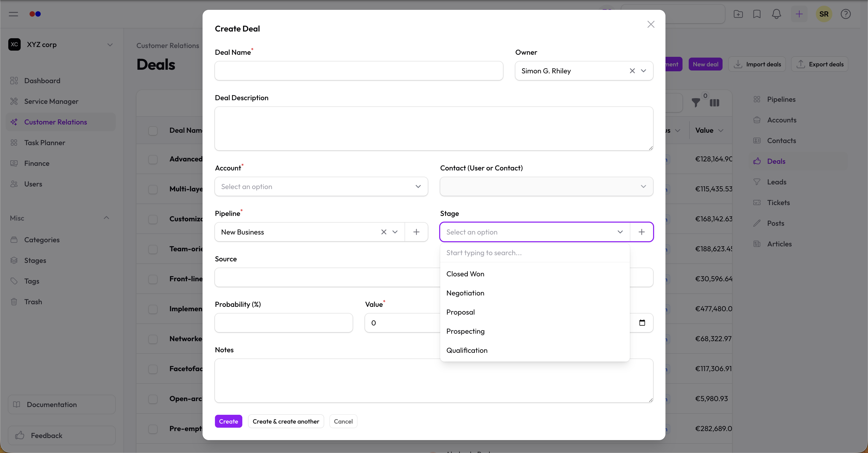This screenshot has width=868, height=453.
Task: Clear the Simon G. Rhiley owner selection
Action: (x=632, y=71)
